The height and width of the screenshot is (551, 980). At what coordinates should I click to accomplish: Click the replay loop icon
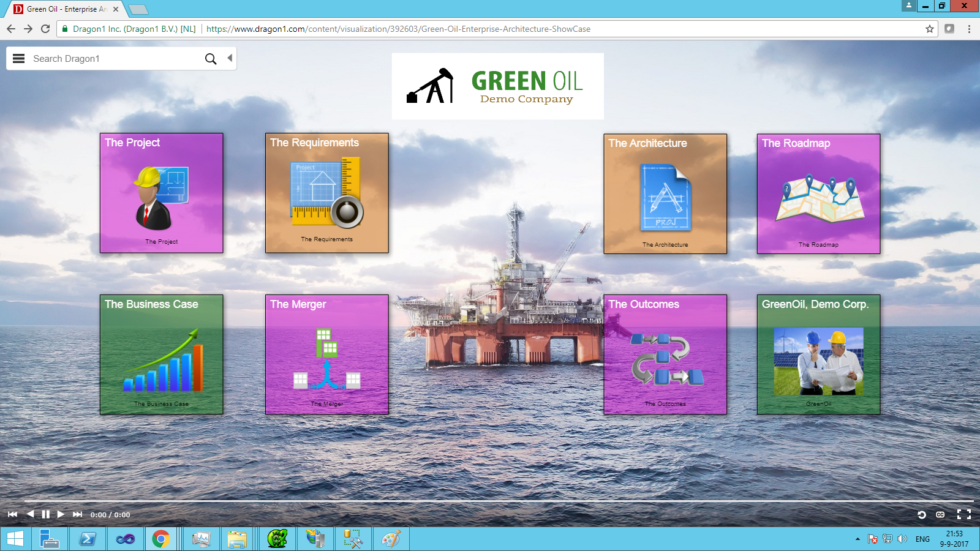pyautogui.click(x=921, y=515)
